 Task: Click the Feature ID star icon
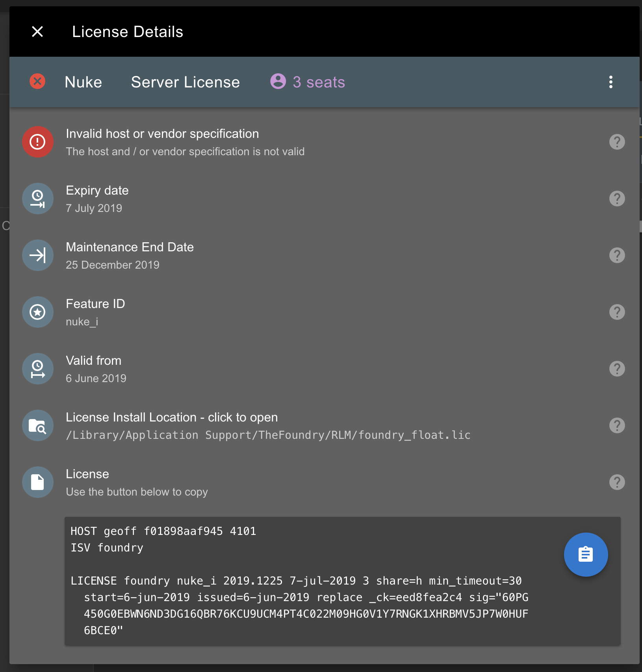tap(38, 312)
